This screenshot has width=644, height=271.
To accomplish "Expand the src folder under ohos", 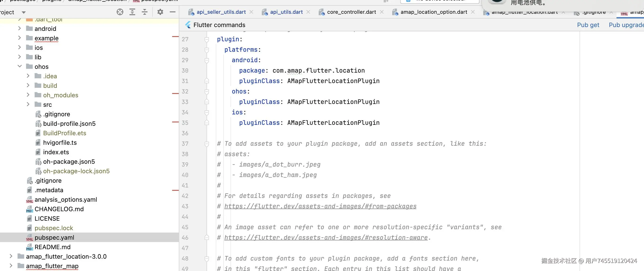I will pyautogui.click(x=28, y=104).
